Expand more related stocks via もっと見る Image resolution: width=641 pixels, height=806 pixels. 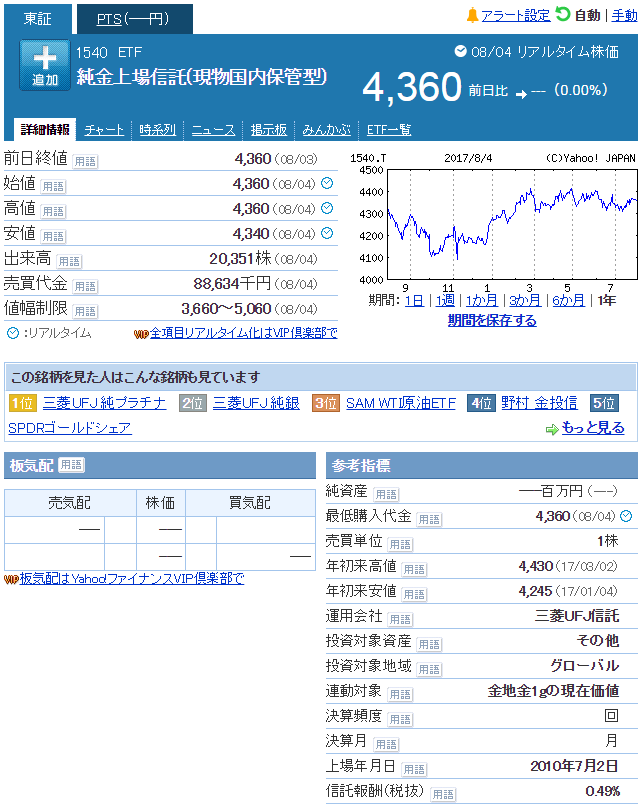pos(592,428)
